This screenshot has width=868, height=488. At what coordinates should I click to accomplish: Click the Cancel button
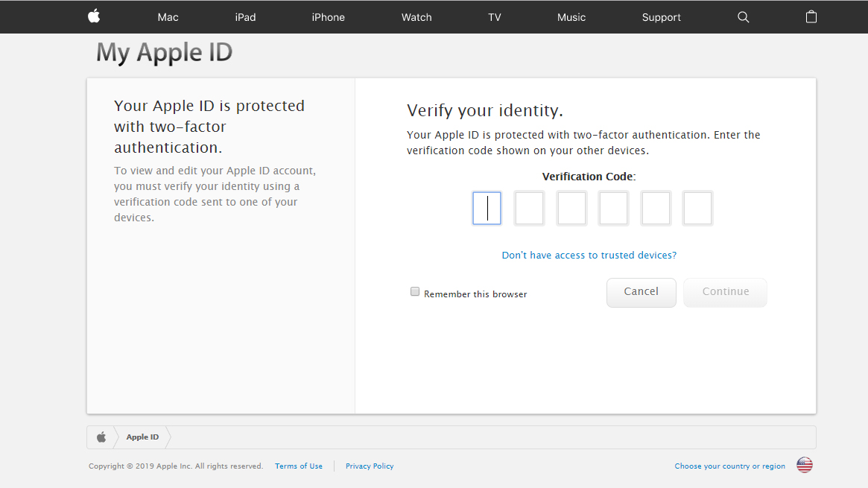pos(641,292)
